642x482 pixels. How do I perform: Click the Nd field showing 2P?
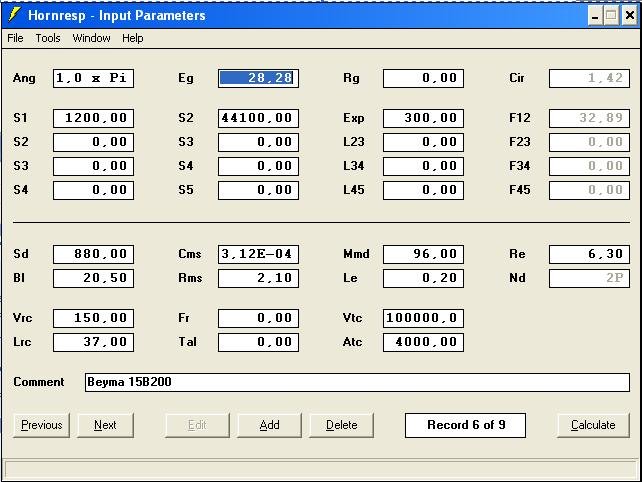pos(589,278)
